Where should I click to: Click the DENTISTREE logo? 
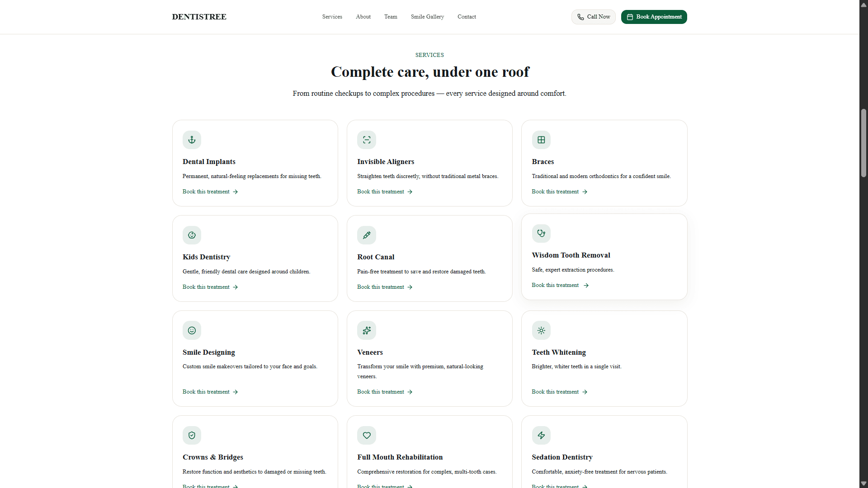[199, 17]
